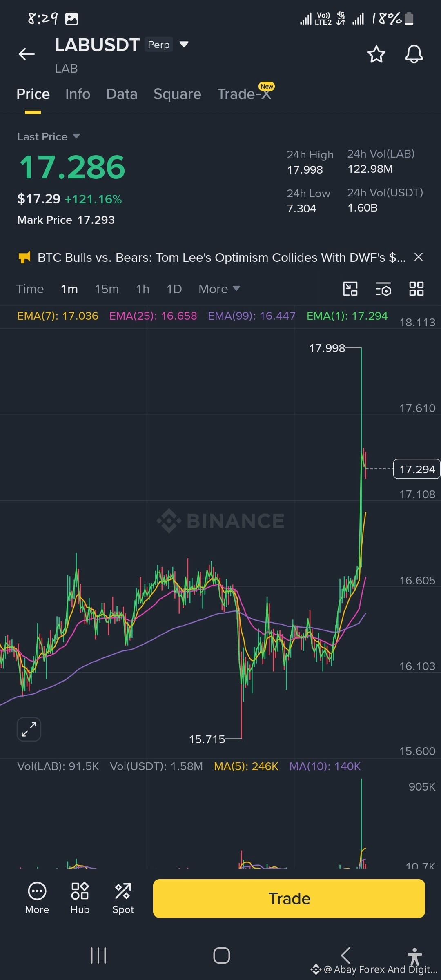Expand More timeframe options

(219, 289)
